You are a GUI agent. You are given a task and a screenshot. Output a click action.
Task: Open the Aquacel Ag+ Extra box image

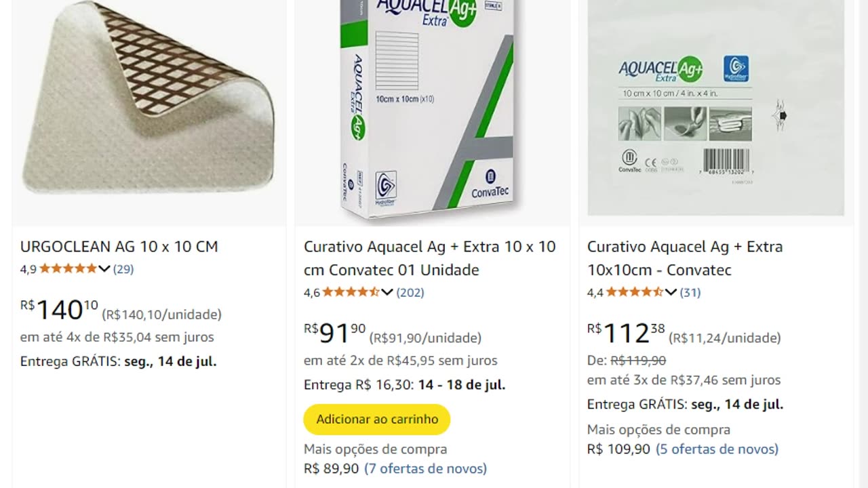(432, 108)
